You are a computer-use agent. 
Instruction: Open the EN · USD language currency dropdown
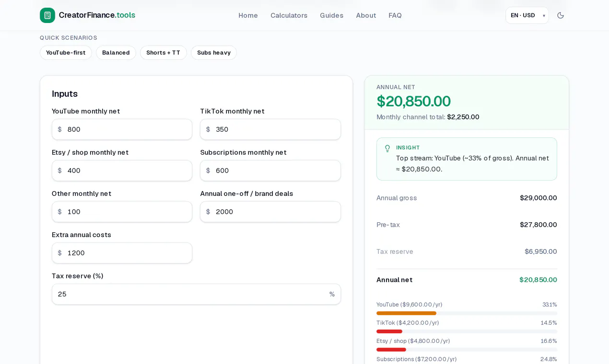point(527,15)
